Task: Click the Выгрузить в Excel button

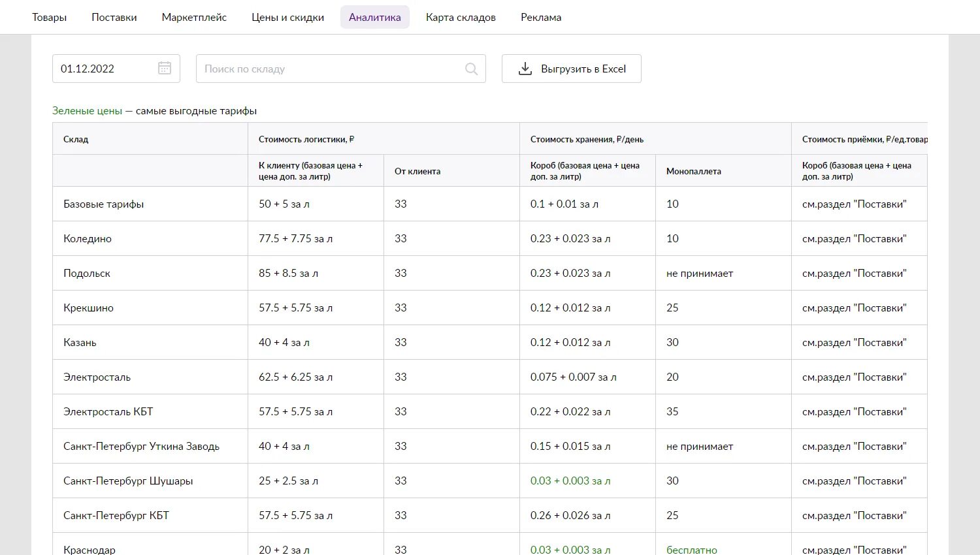Action: tap(572, 69)
